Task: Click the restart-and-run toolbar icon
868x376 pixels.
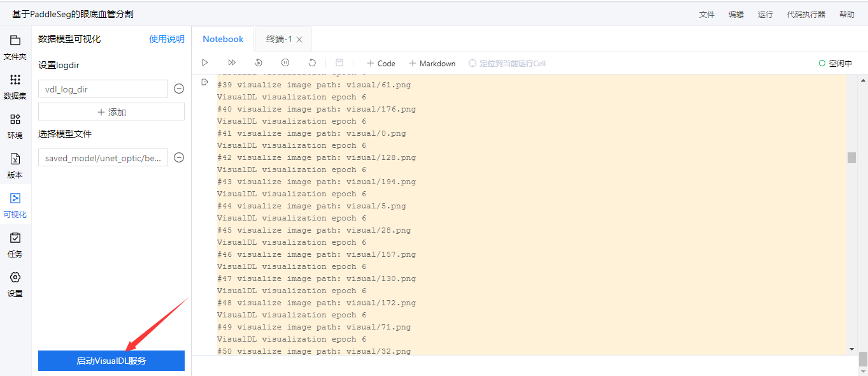Action: tap(259, 63)
